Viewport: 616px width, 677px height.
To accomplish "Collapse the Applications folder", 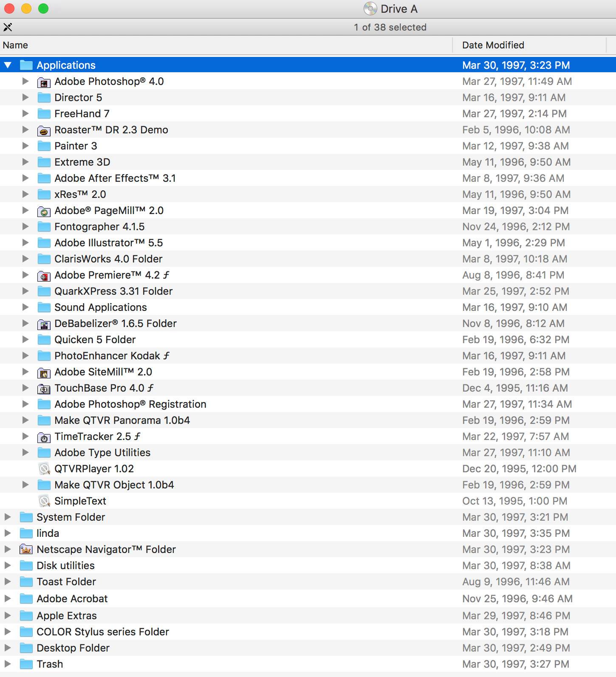I will (8, 65).
